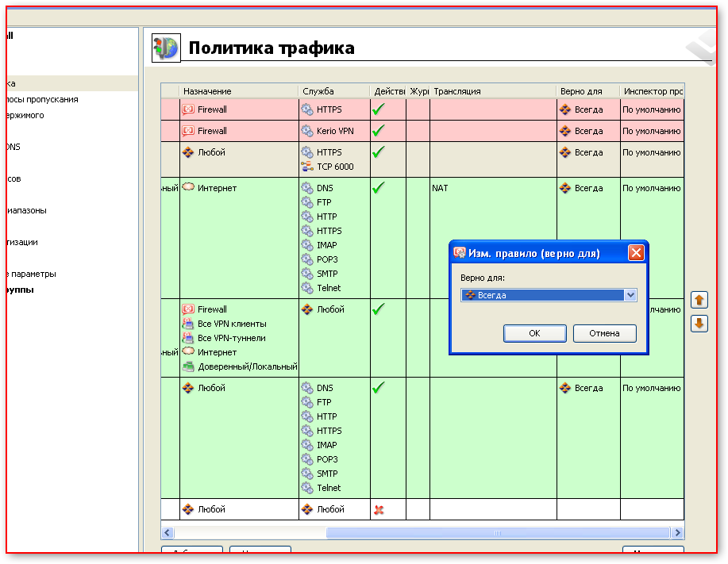Click the Firewall icon in the pink HTTPS rule
728x564 pixels.
(x=188, y=109)
